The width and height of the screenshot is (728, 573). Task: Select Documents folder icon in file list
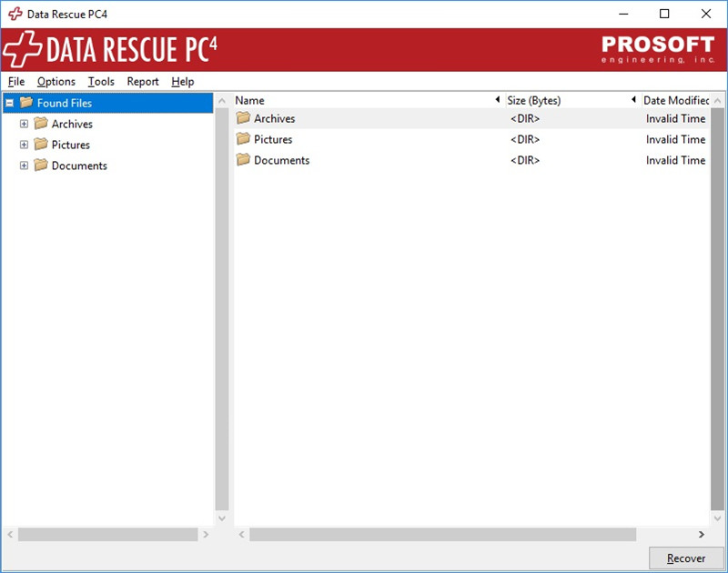point(243,160)
